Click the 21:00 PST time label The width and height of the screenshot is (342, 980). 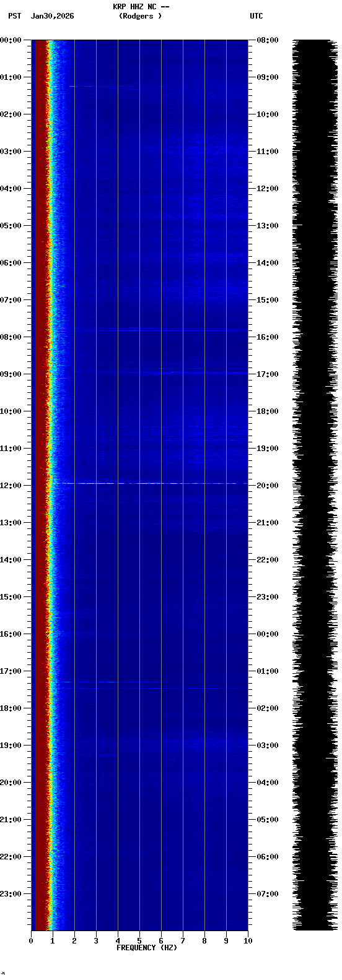11,820
